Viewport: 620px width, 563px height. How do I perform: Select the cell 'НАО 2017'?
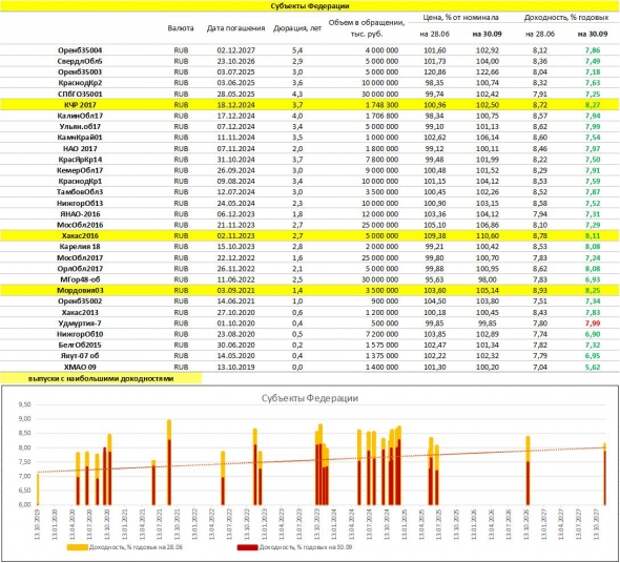click(80, 149)
